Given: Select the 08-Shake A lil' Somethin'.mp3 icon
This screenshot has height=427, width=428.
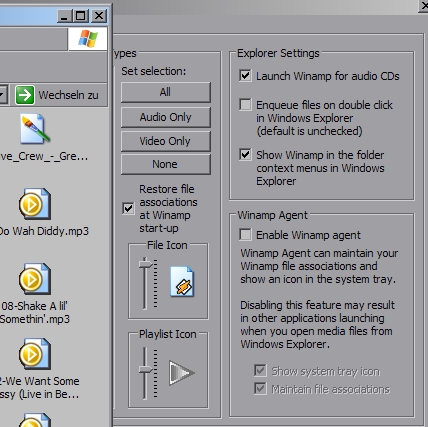Looking at the screenshot, I should click(35, 279).
